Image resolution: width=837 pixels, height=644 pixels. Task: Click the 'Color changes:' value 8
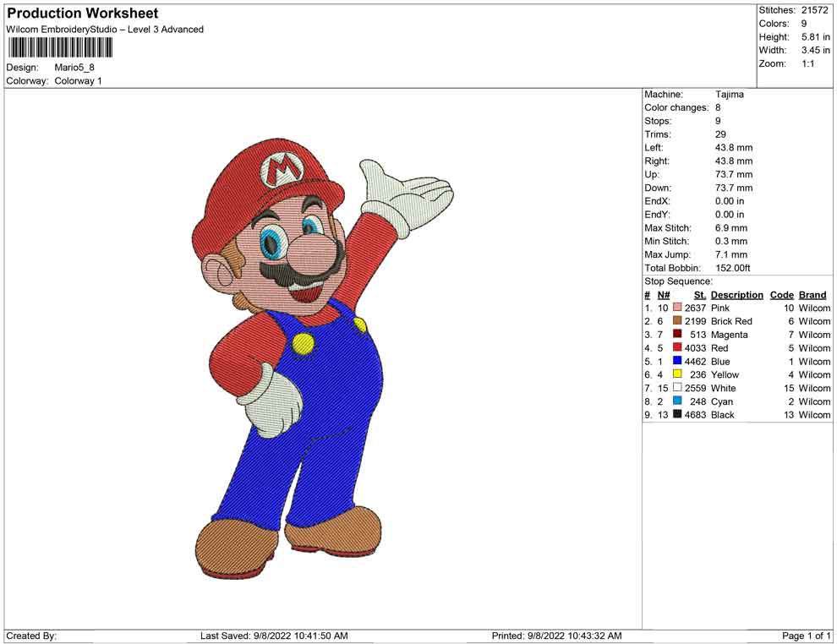(718, 108)
